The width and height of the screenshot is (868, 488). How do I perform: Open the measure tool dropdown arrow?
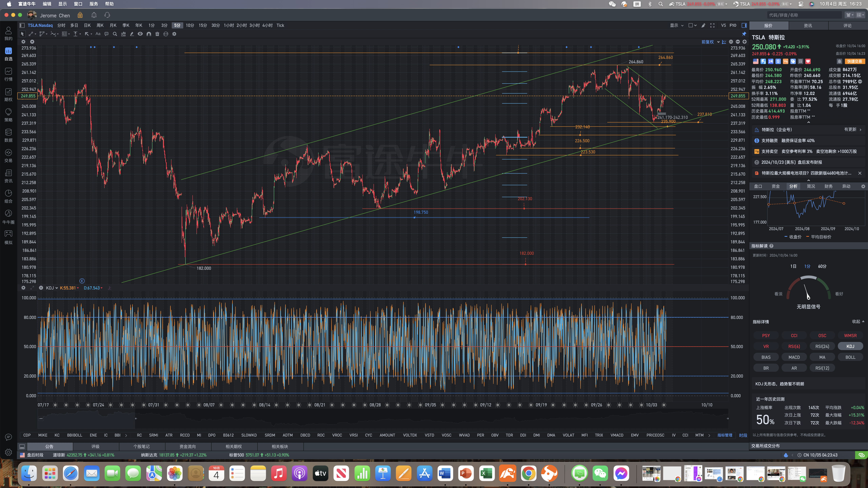click(80, 34)
